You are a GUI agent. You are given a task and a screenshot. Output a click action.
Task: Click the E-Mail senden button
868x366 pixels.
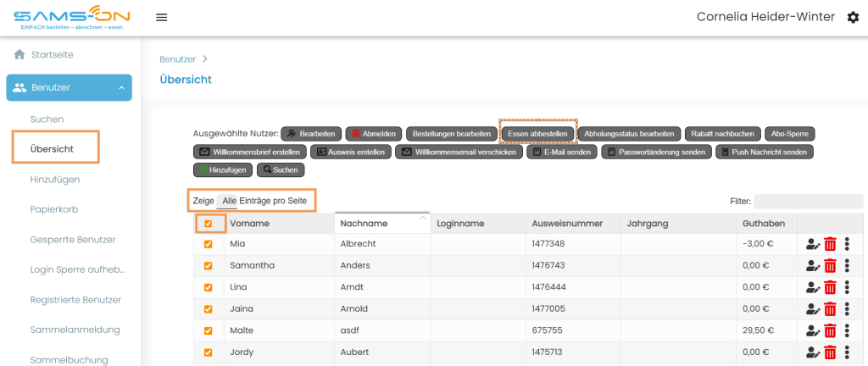[x=562, y=152]
